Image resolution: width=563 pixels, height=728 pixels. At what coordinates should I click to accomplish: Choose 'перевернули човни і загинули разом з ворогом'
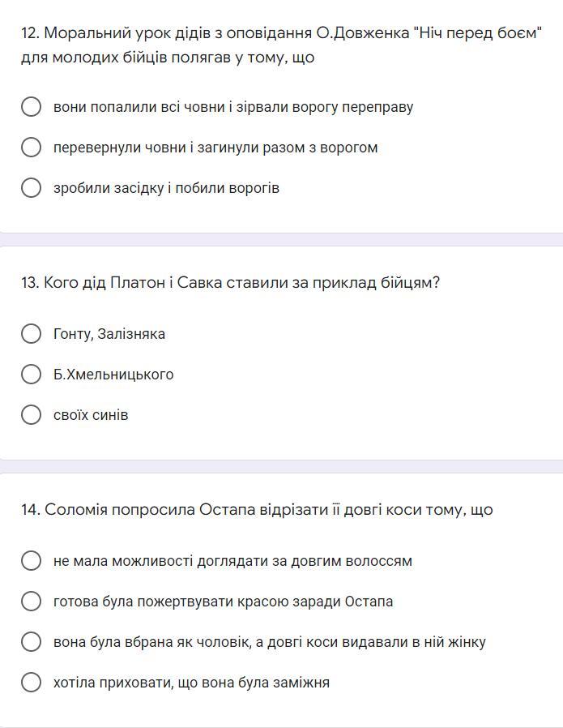tap(31, 147)
